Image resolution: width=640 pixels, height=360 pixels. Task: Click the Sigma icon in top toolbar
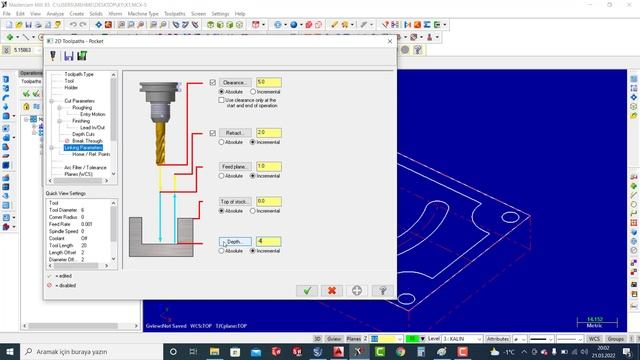coord(427,25)
